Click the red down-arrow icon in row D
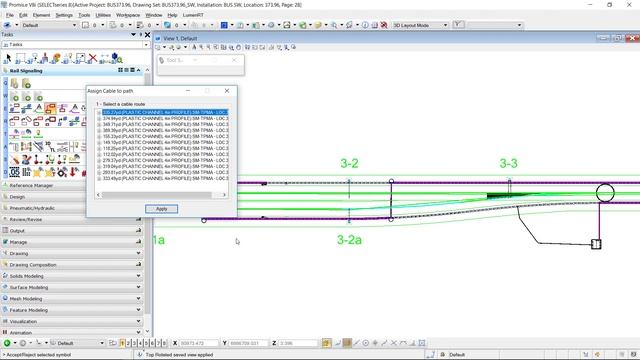Viewport: 640px width, 360px height. click(x=74, y=172)
